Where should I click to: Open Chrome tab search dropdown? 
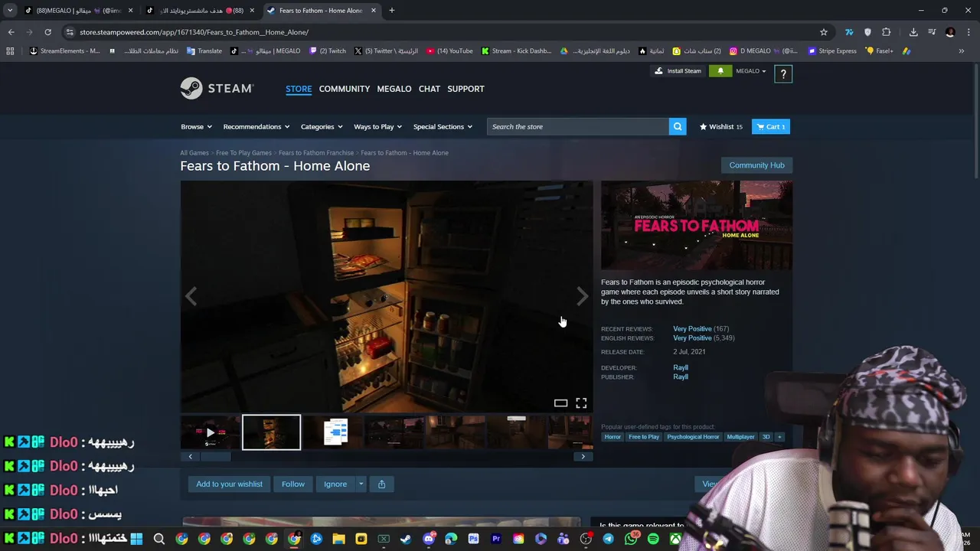pos(10,11)
